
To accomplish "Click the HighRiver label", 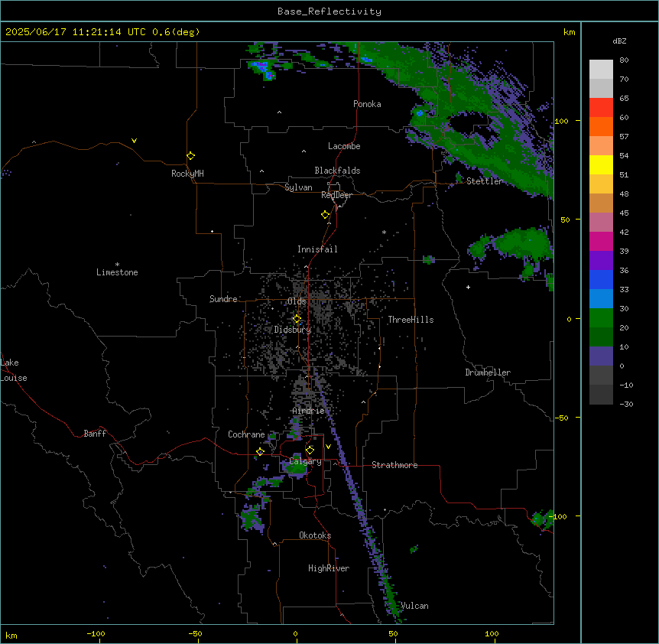I will pos(329,568).
